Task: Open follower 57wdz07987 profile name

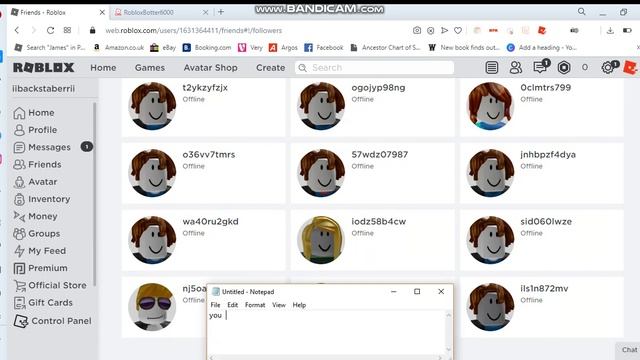Action: 380,155
